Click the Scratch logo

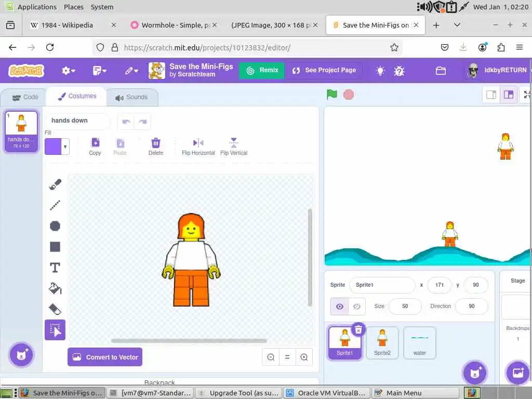[x=26, y=71]
